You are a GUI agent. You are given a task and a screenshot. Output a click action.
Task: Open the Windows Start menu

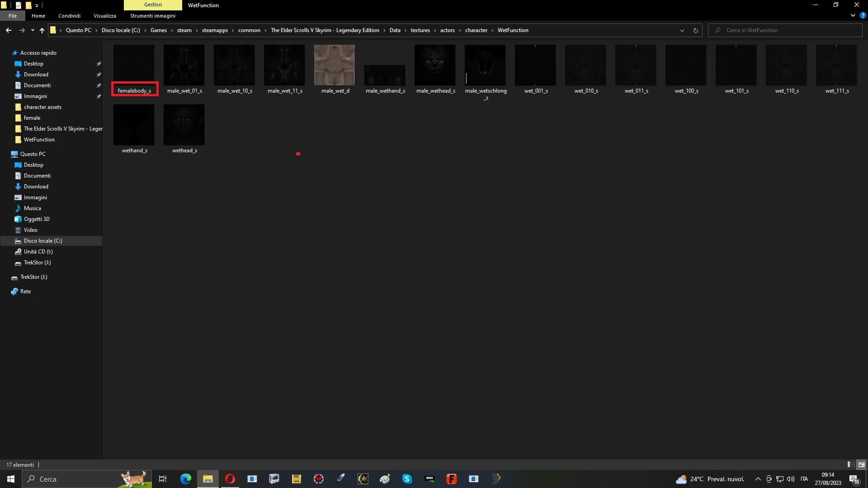[x=11, y=479]
